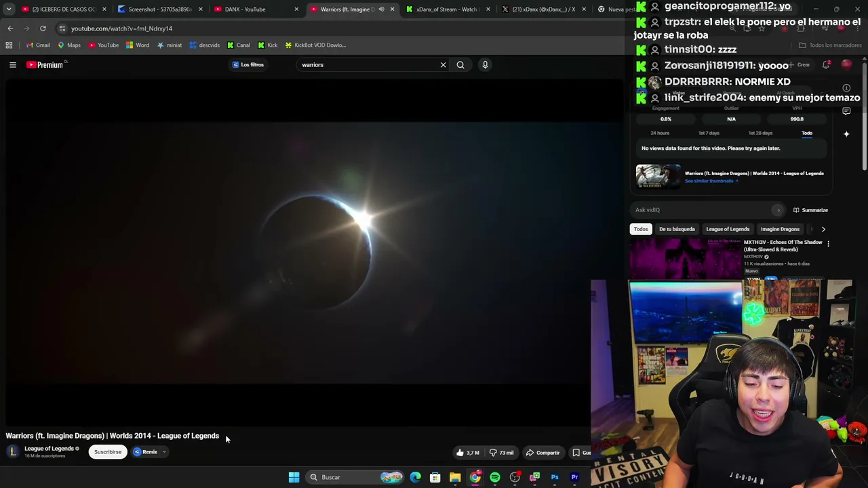Click the Warriors thumbnail in vidIQ panel
The height and width of the screenshot is (488, 868).
[658, 176]
